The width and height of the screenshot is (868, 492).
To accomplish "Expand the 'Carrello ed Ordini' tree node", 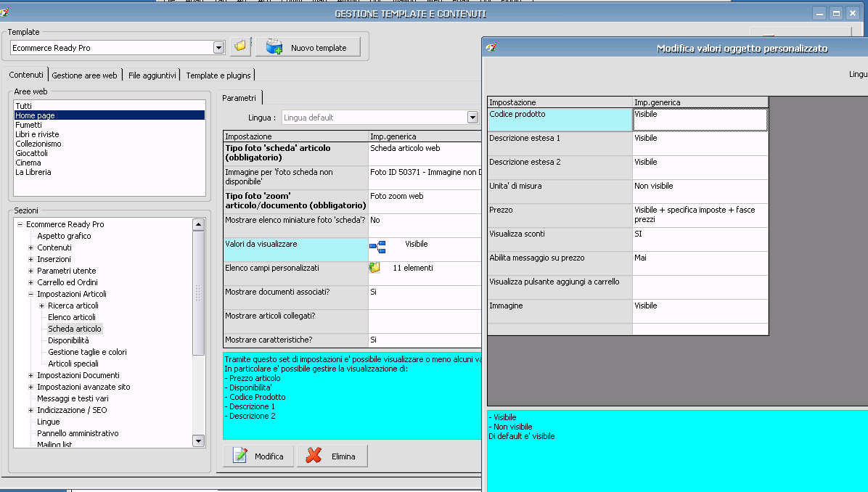I will [x=31, y=282].
